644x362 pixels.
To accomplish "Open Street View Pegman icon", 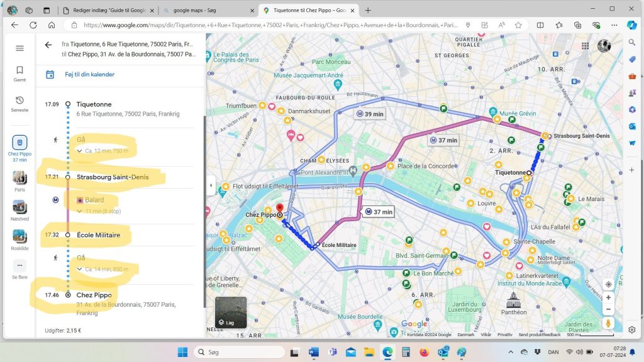I will tap(608, 323).
